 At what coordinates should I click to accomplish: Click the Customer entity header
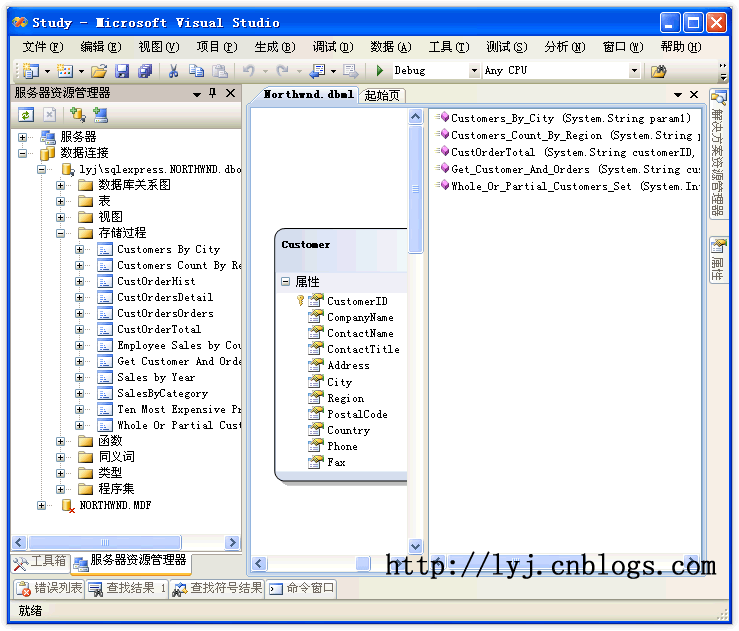[341, 250]
